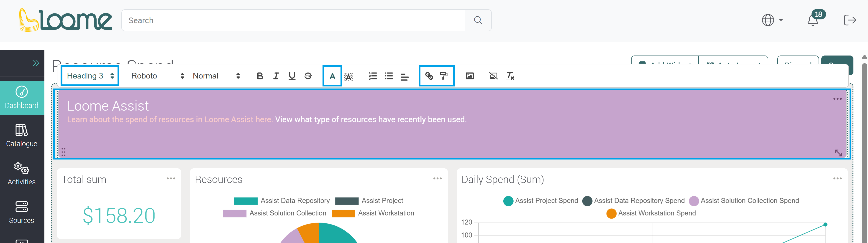This screenshot has width=868, height=243.
Task: Apply numbered list formatting
Action: click(x=373, y=76)
